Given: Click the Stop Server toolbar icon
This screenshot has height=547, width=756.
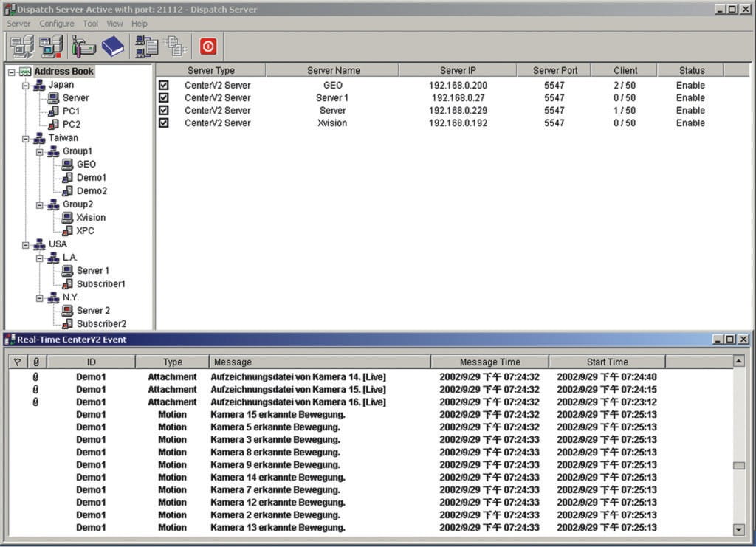Looking at the screenshot, I should [51, 47].
